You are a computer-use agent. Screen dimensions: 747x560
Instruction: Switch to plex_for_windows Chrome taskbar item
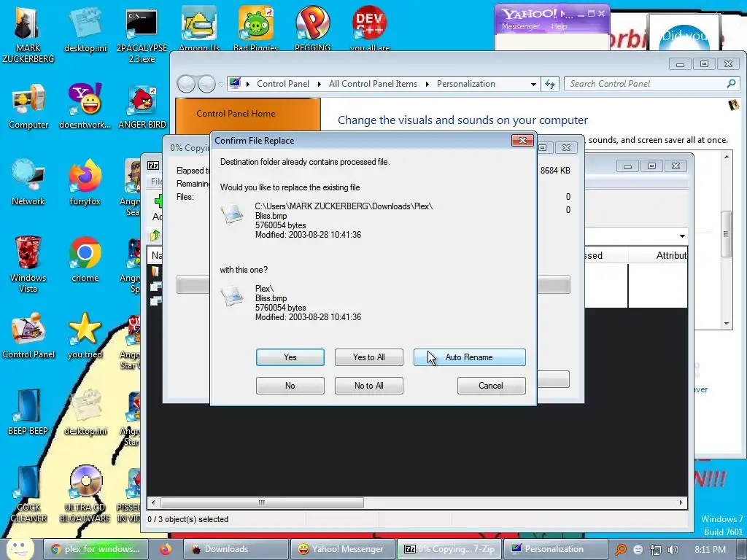(x=96, y=549)
